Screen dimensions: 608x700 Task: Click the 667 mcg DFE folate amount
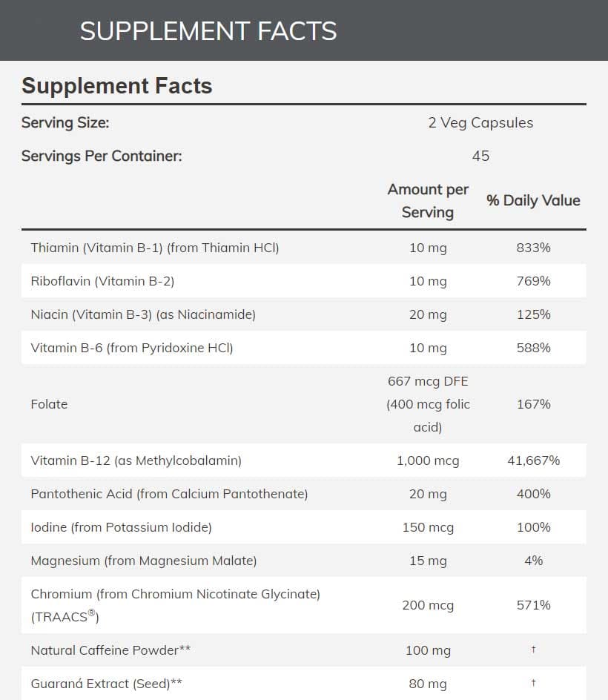[428, 381]
